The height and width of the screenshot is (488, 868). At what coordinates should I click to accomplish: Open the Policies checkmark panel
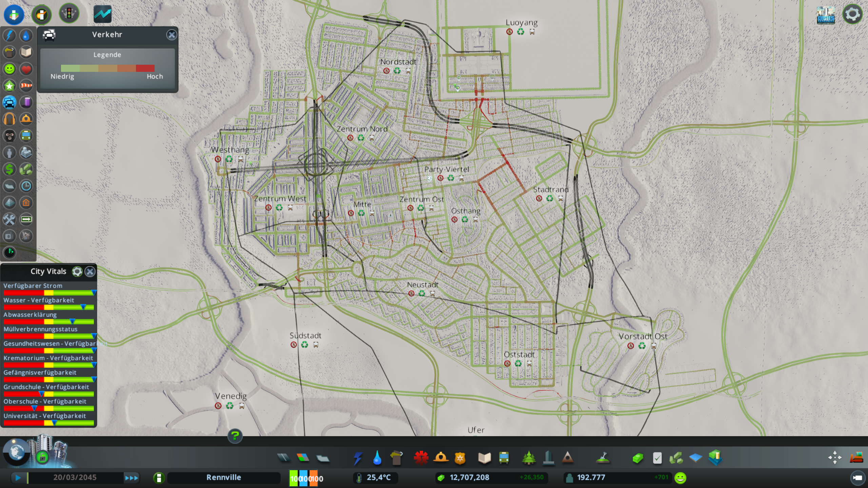click(657, 458)
